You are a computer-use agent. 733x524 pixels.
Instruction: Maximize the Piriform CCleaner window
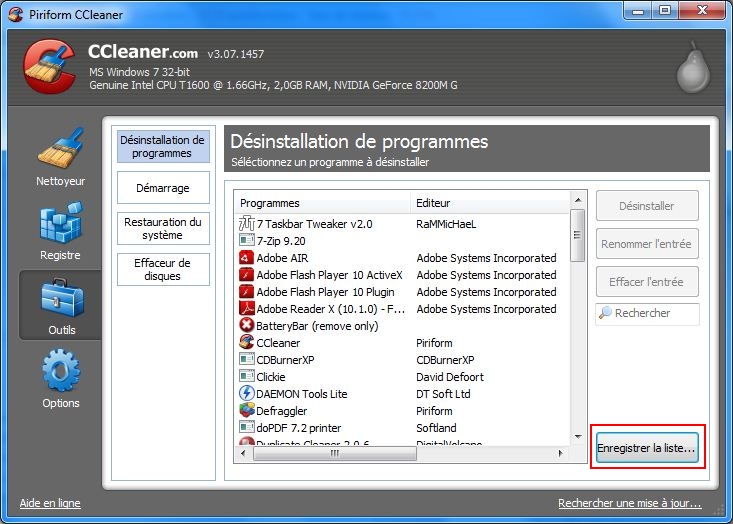(x=665, y=11)
